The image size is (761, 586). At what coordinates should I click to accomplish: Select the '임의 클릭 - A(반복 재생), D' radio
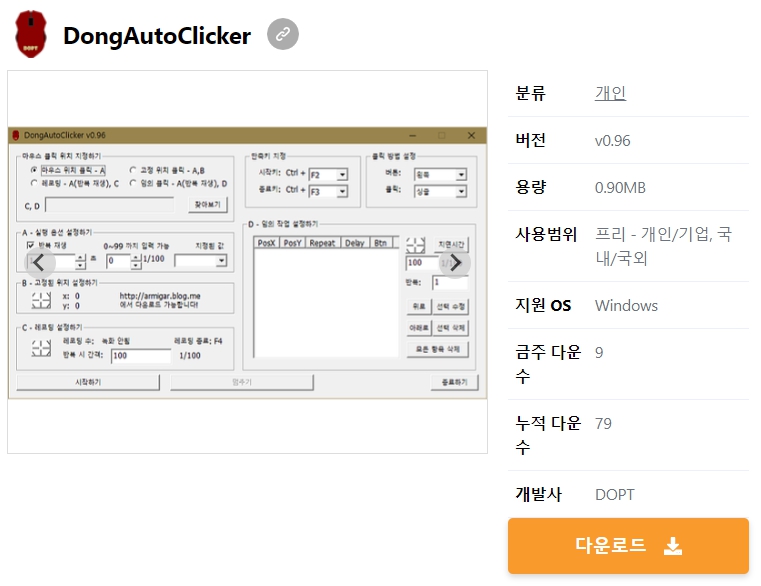[x=178, y=183]
